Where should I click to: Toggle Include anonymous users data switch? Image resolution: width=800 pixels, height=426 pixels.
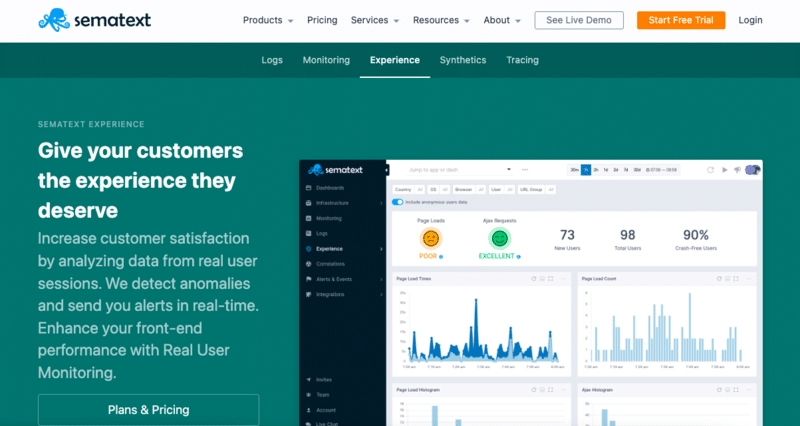(x=397, y=202)
